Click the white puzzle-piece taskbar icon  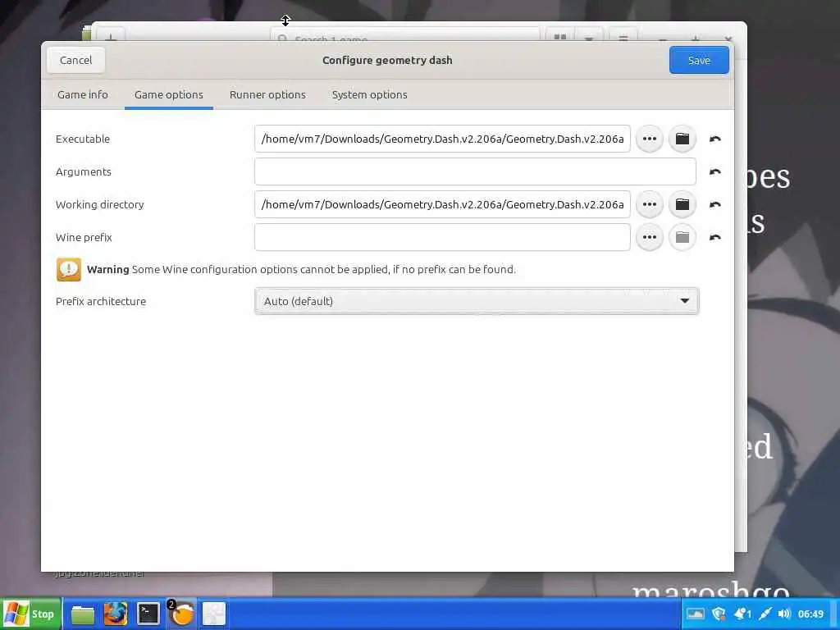[214, 614]
